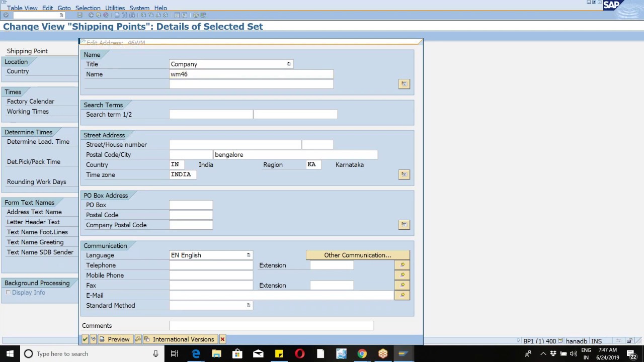
Task: Click the Other Communication... button
Action: click(x=358, y=255)
